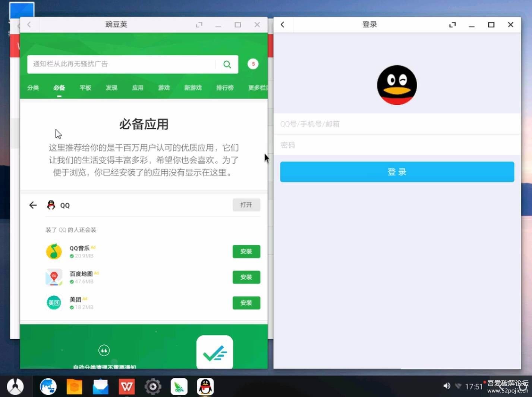Open the 美团 app icon
The height and width of the screenshot is (397, 532).
54,303
